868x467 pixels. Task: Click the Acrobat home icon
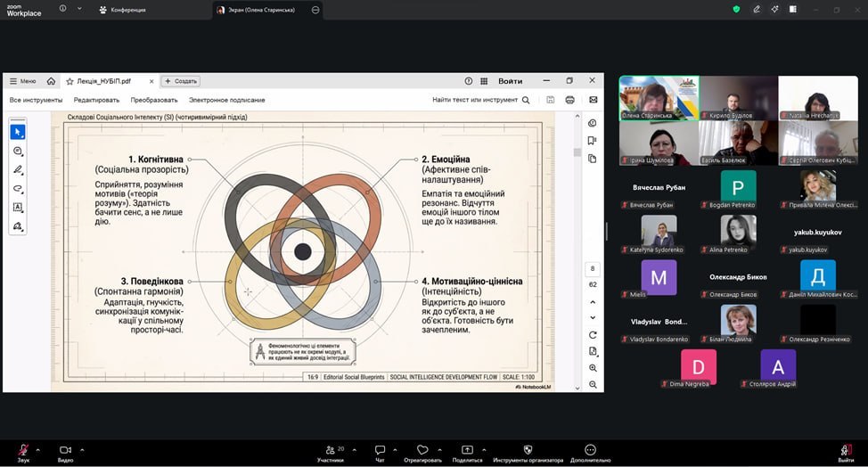51,81
